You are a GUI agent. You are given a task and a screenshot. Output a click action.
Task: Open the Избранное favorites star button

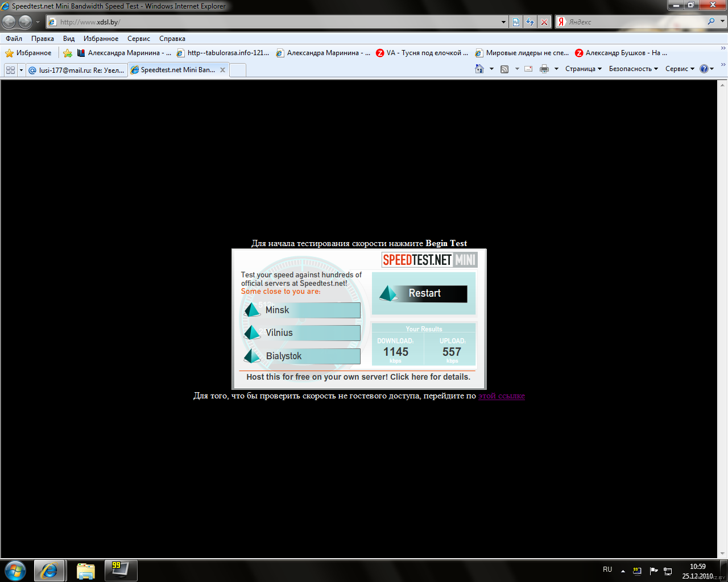28,53
